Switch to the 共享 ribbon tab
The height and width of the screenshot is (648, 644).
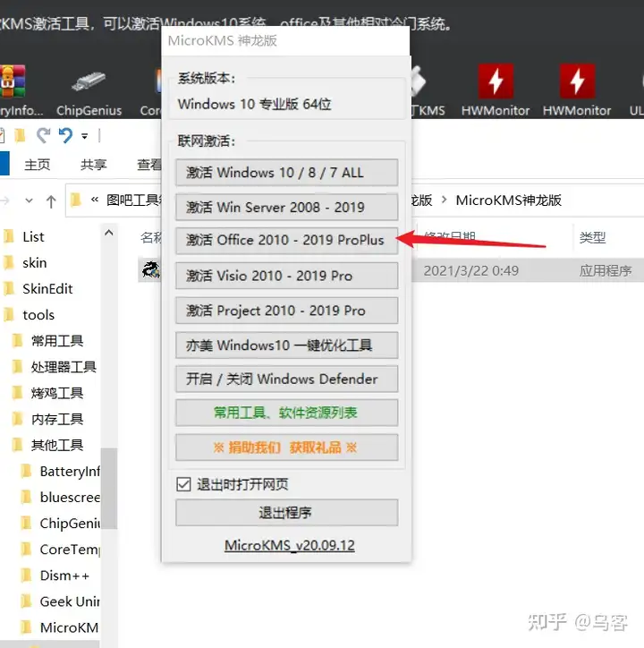tap(93, 165)
